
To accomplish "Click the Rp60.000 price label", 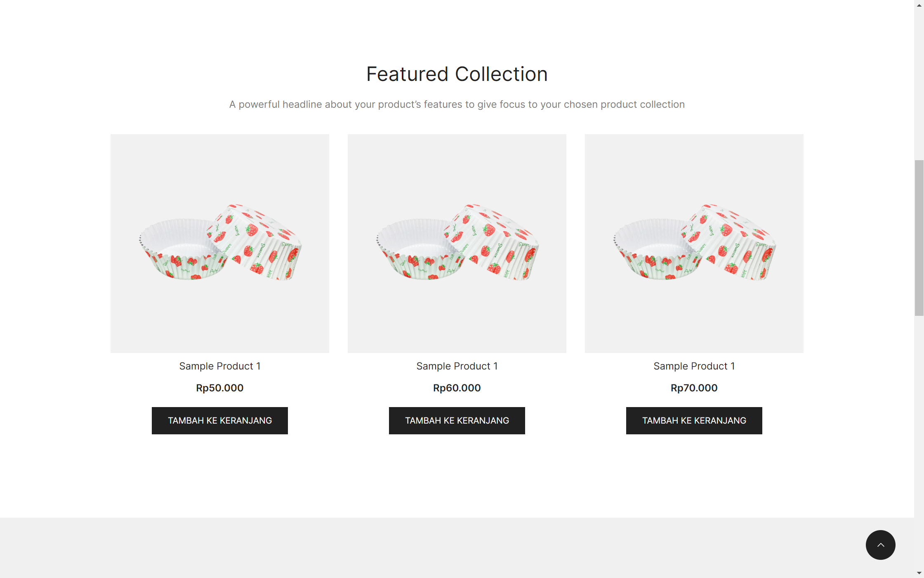I will click(457, 388).
